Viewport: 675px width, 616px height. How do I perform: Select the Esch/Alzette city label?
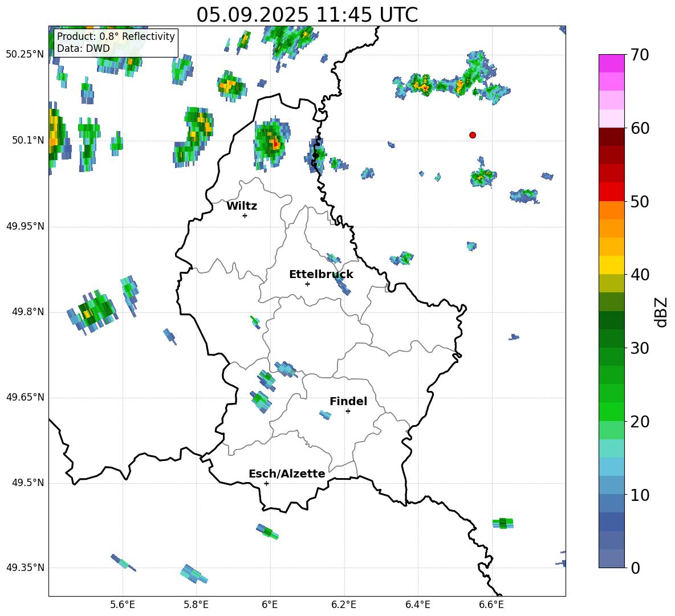[287, 474]
